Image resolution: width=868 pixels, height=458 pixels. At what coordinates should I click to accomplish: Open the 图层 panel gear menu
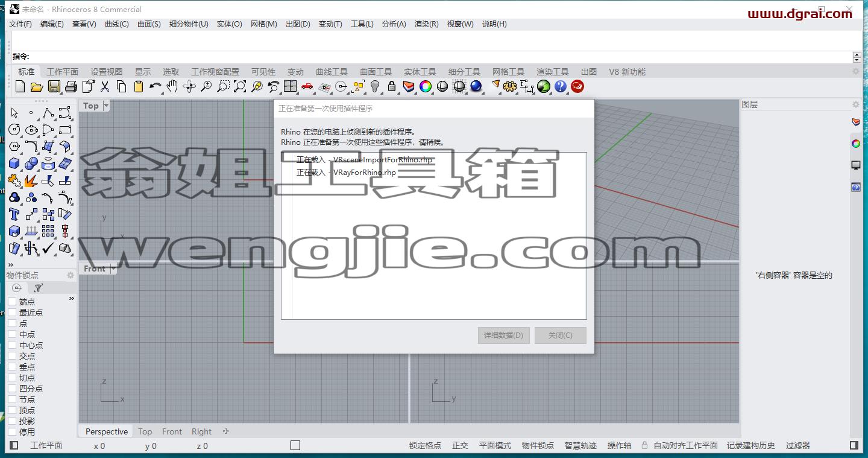[855, 104]
